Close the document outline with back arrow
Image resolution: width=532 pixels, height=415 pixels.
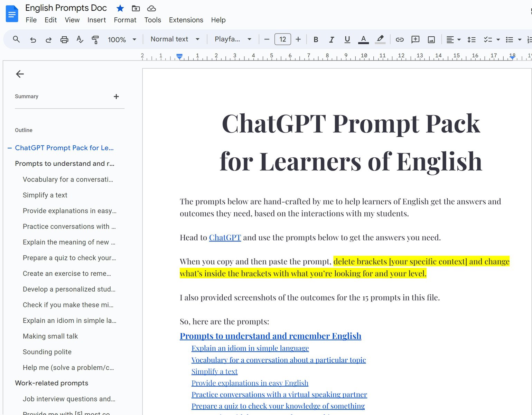coord(20,74)
